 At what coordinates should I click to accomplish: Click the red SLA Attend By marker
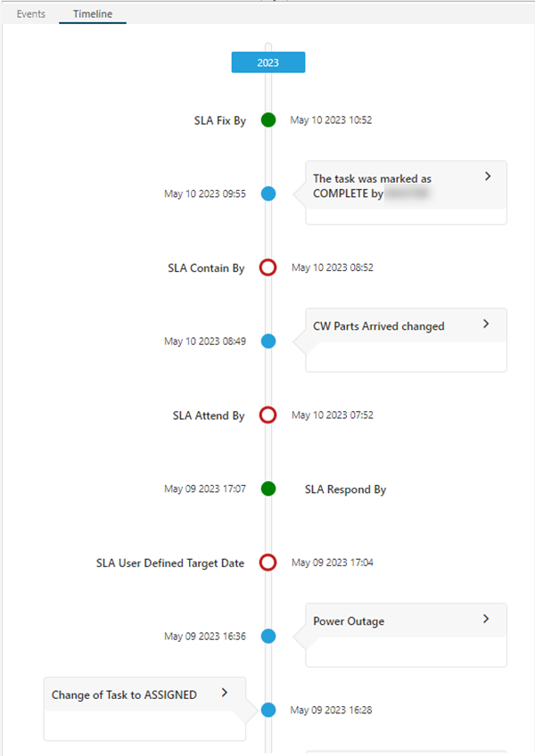[x=267, y=415]
